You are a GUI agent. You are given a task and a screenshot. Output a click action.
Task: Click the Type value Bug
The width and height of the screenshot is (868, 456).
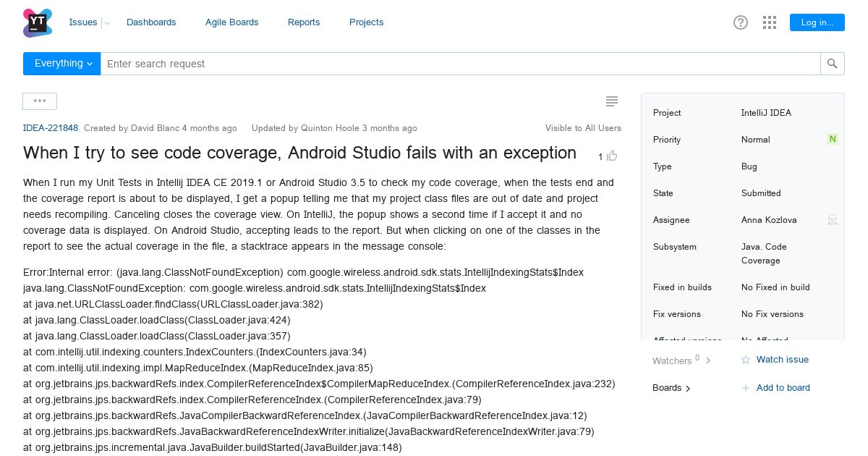(749, 166)
